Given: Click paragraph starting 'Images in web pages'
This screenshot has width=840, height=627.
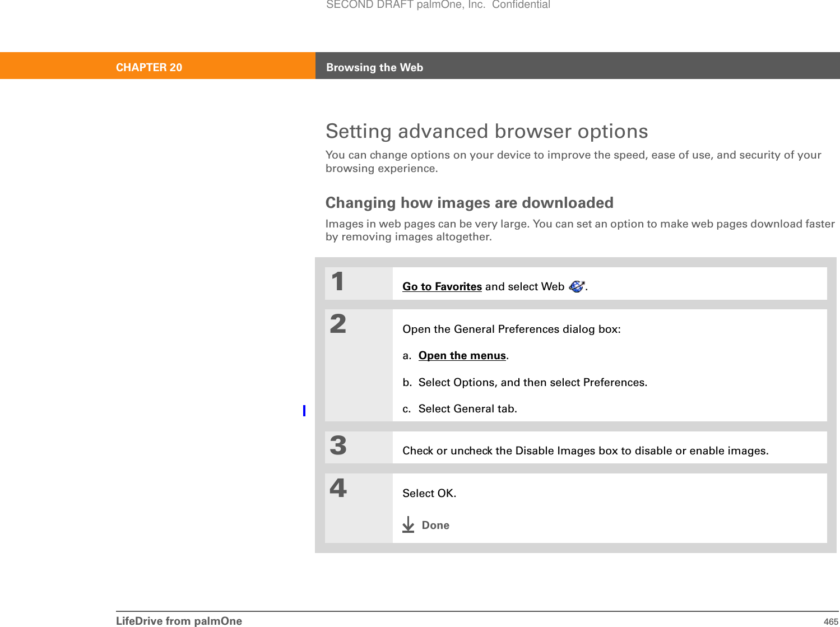Looking at the screenshot, I should (580, 230).
